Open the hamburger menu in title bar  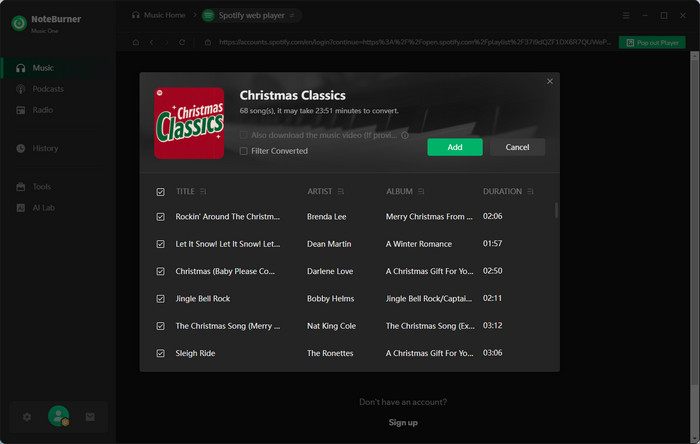(x=626, y=15)
